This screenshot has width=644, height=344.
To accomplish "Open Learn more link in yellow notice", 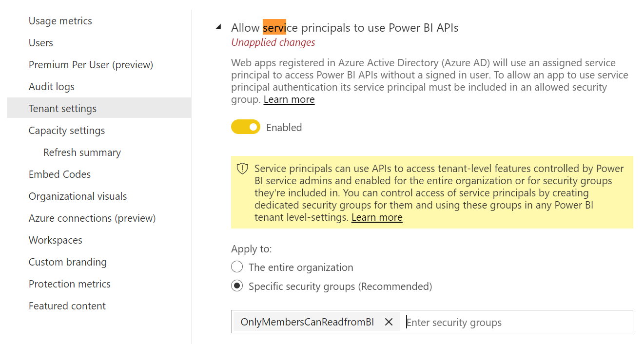I will pyautogui.click(x=377, y=217).
